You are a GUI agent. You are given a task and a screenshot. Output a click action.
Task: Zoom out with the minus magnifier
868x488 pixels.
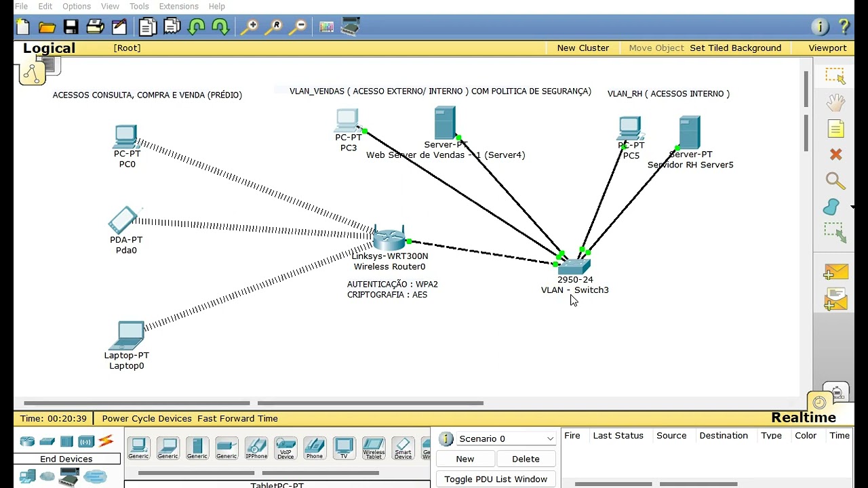tap(298, 27)
